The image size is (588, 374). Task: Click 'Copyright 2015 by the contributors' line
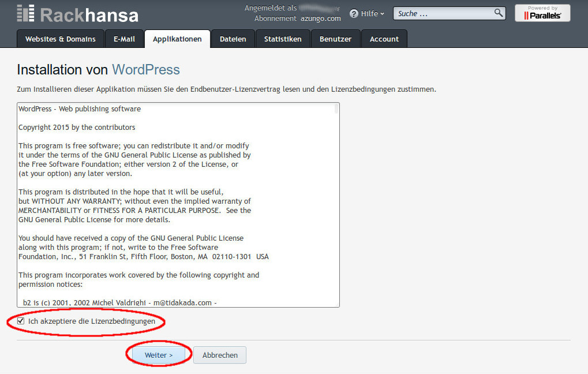click(77, 128)
